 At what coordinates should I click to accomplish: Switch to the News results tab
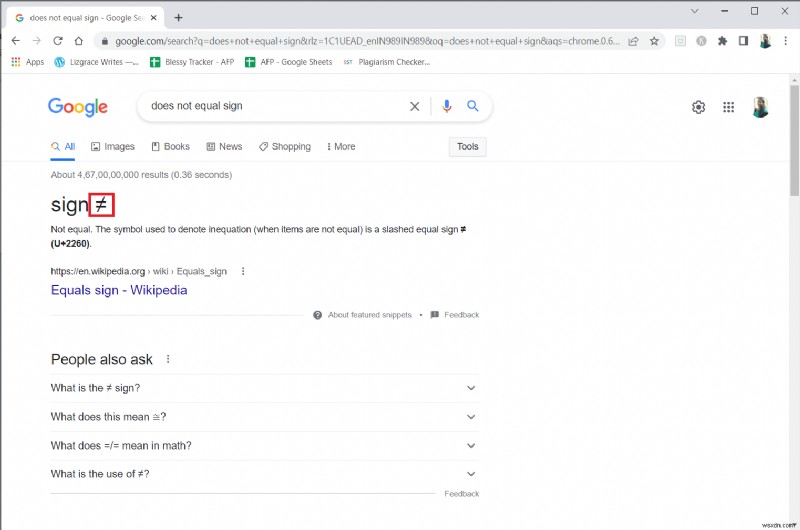click(224, 147)
